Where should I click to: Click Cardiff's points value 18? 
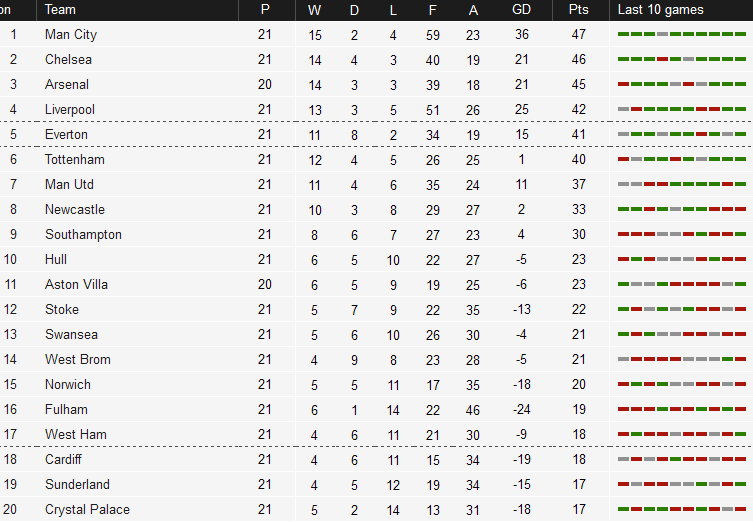coord(579,459)
